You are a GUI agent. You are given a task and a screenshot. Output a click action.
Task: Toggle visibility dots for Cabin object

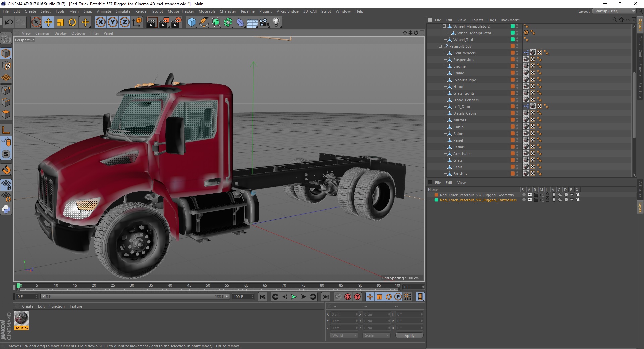(517, 127)
